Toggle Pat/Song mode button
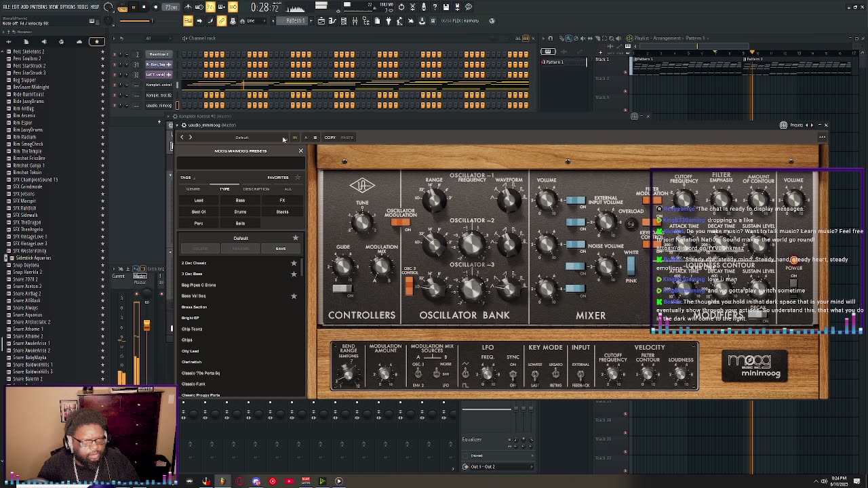868x488 pixels. click(x=123, y=7)
